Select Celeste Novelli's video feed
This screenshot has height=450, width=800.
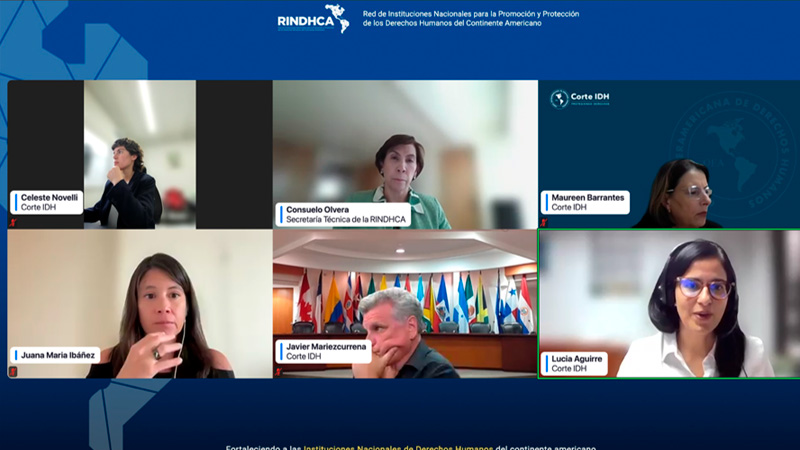point(139,150)
